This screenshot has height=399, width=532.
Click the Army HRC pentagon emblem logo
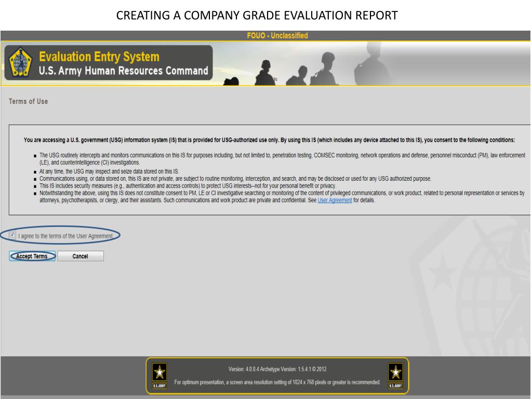click(x=20, y=62)
